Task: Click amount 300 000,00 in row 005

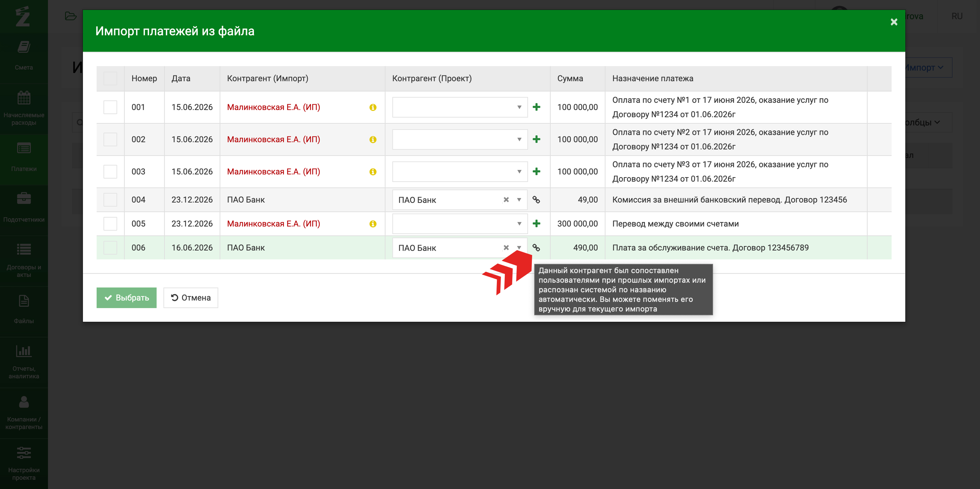Action: pos(577,224)
